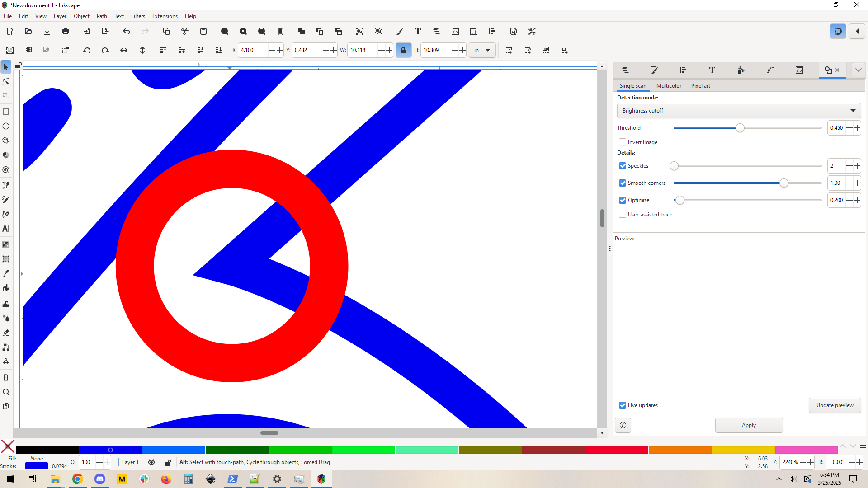Click the Smooth corners slider handle

(x=784, y=183)
